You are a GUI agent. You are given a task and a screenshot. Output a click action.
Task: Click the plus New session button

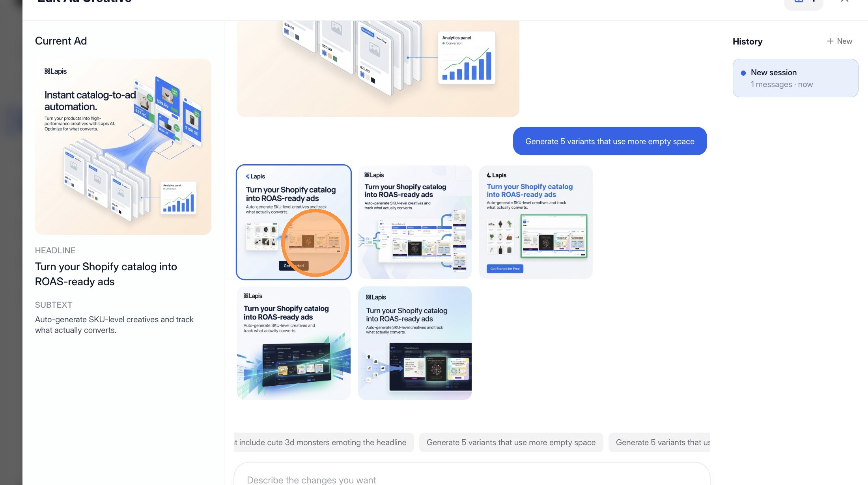coord(839,41)
